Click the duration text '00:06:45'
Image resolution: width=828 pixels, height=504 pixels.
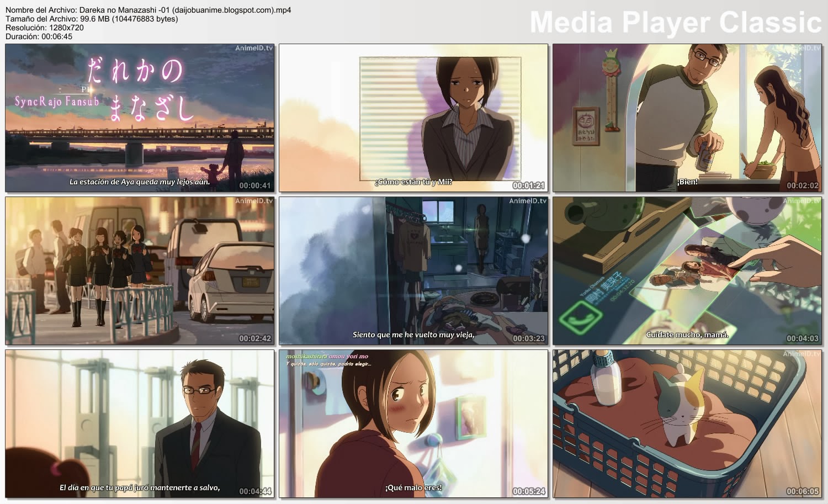(57, 36)
